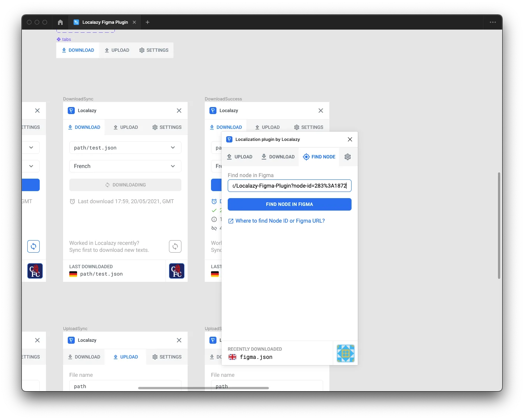Close the Localazy Figma Plugin tab
This screenshot has width=524, height=420.
(134, 22)
